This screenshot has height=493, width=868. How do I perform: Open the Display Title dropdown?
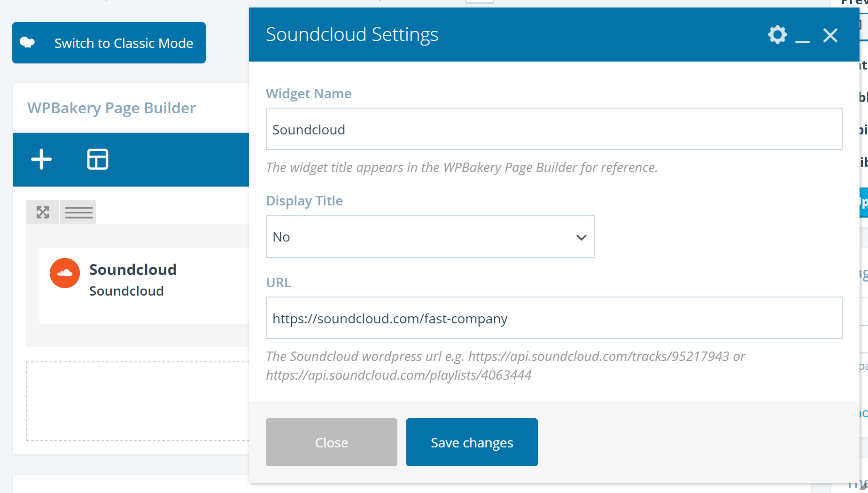(430, 236)
